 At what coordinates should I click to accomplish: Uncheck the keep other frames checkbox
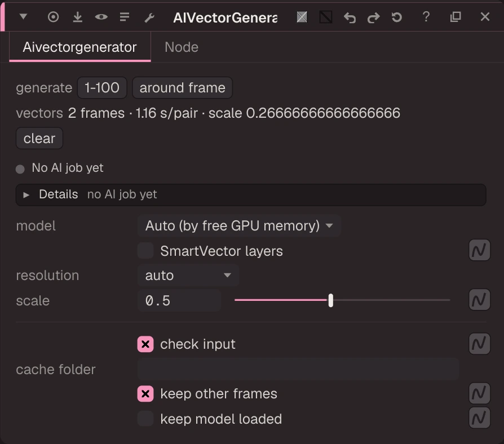tap(145, 393)
